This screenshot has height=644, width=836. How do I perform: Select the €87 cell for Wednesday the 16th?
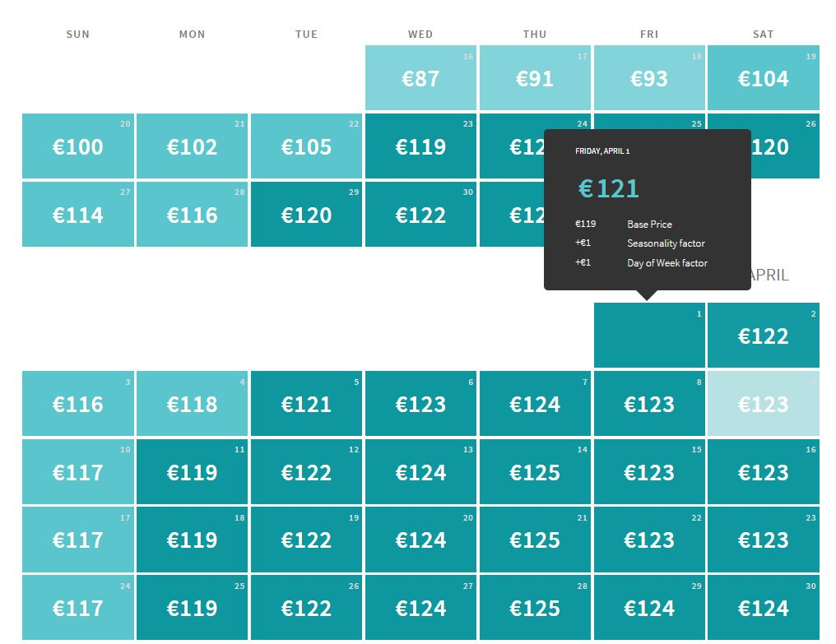420,78
